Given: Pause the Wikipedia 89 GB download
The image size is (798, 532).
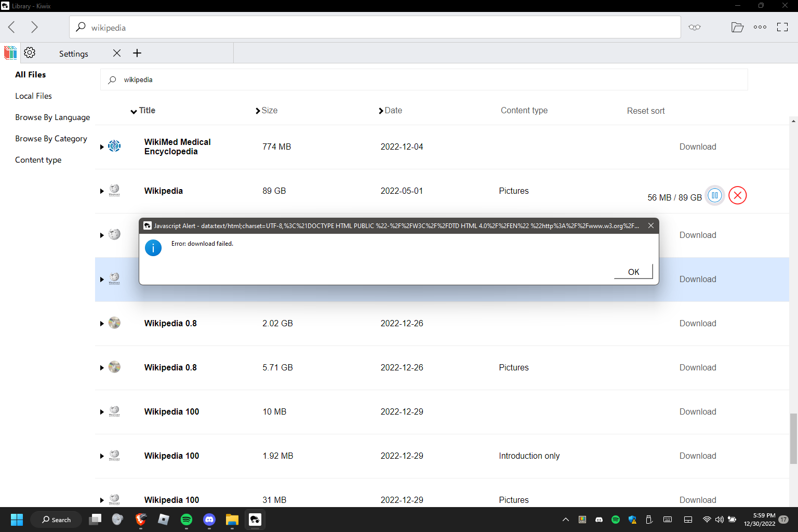Looking at the screenshot, I should [x=714, y=195].
